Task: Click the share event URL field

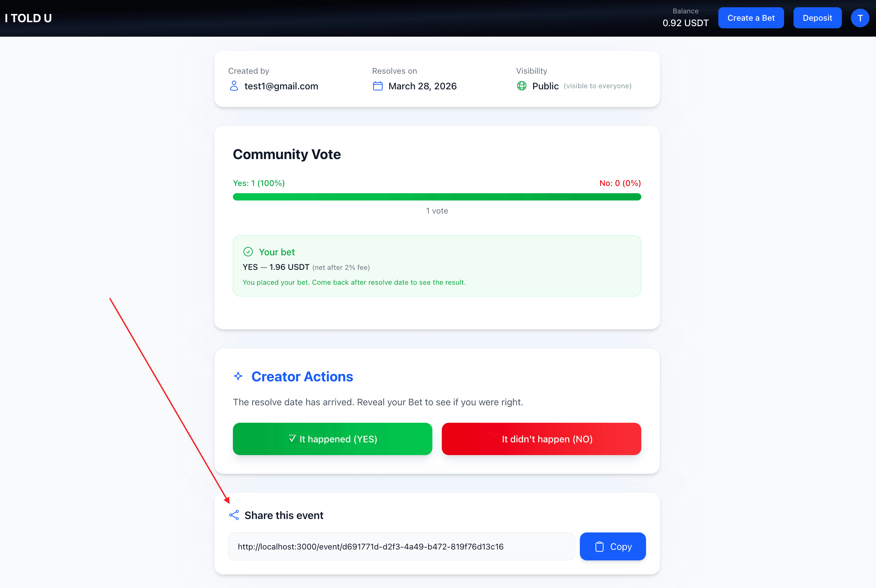Action: (401, 547)
